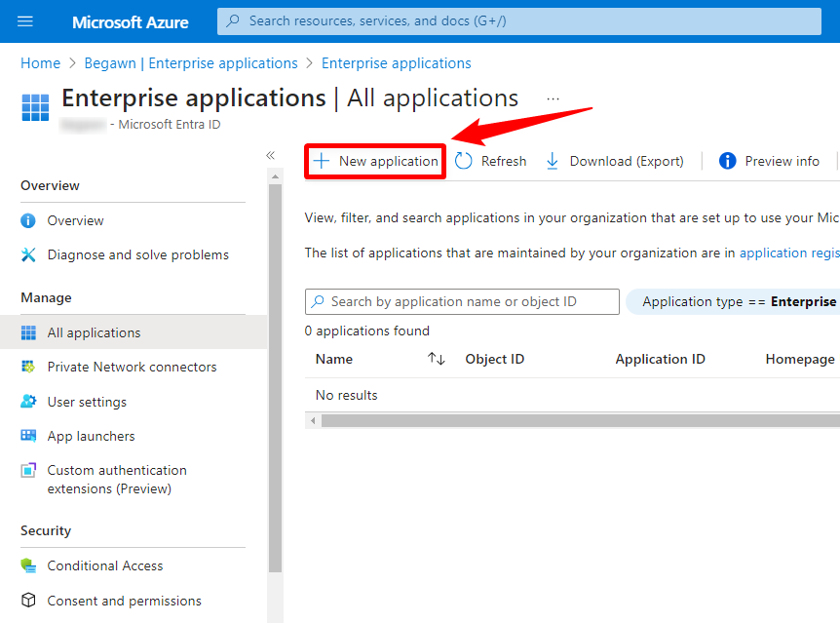Click the '0 applications found' text
Image resolution: width=840 pixels, height=623 pixels.
point(367,331)
